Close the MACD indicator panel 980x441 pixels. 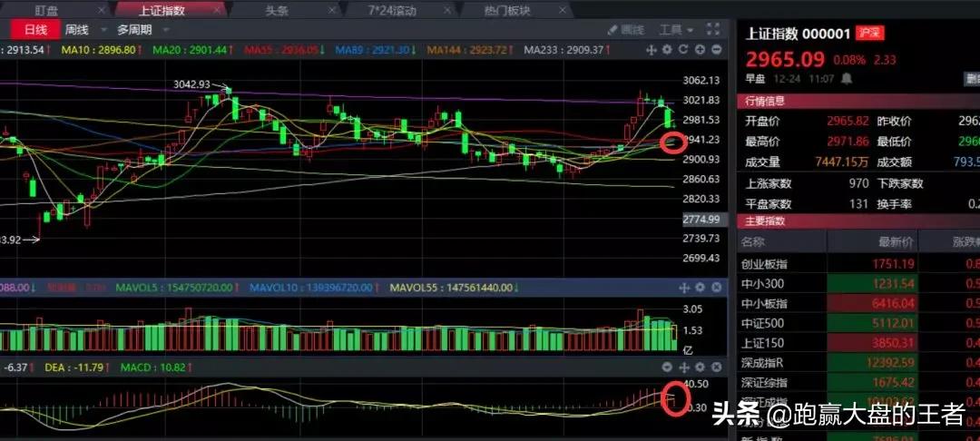coord(716,367)
